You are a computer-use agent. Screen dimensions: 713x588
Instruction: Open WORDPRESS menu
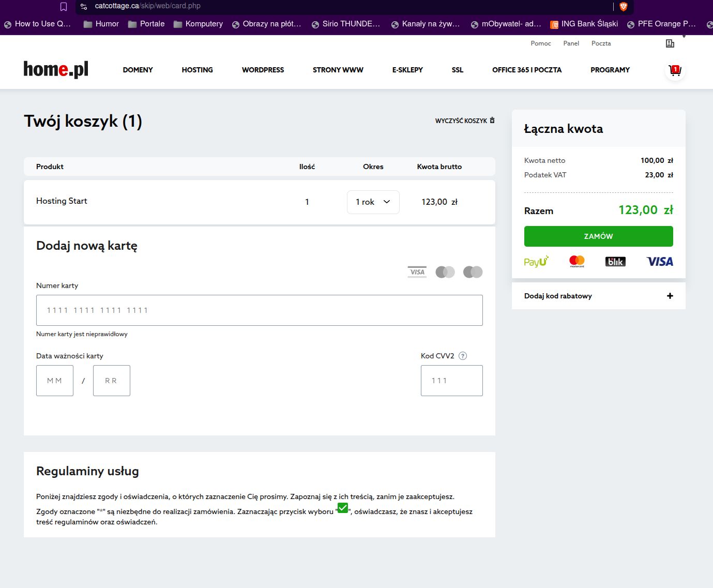click(263, 70)
